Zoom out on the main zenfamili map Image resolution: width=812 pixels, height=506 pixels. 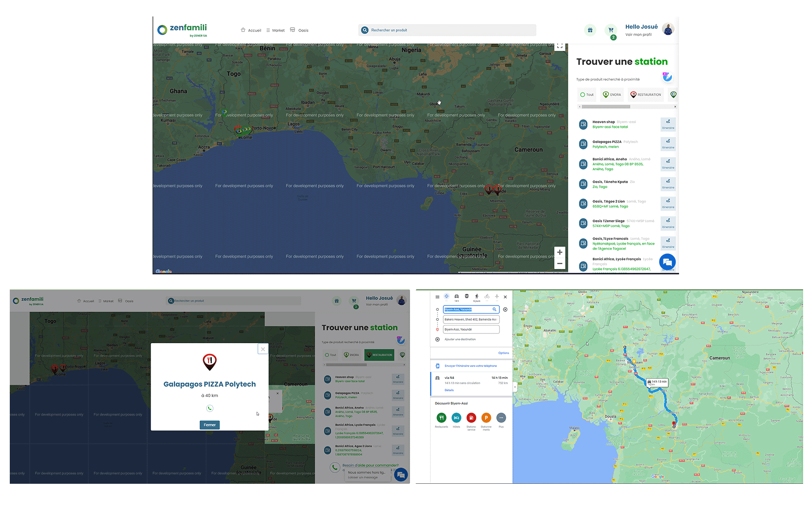(x=560, y=264)
